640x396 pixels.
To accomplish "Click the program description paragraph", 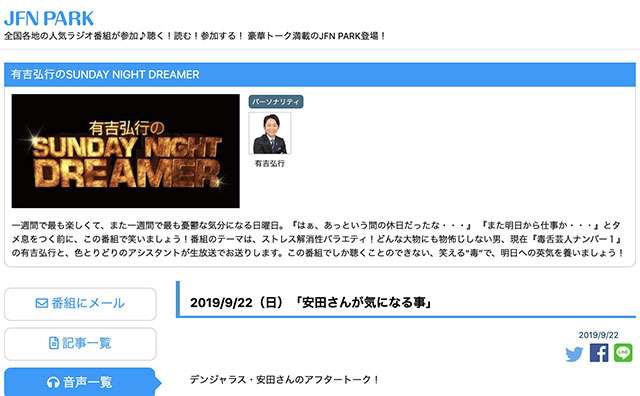I will tap(318, 239).
